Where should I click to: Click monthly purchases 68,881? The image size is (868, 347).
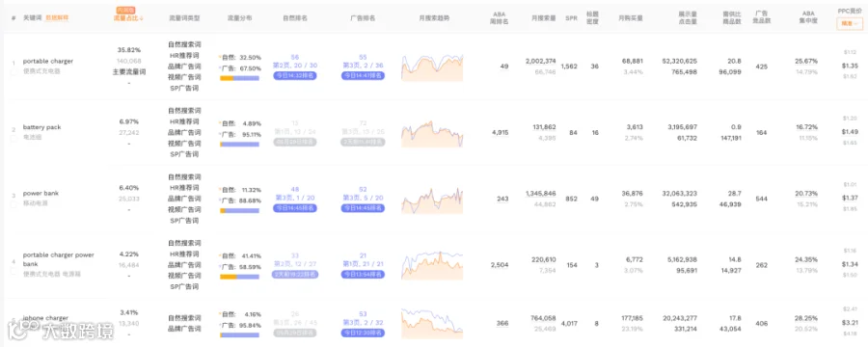(632, 61)
